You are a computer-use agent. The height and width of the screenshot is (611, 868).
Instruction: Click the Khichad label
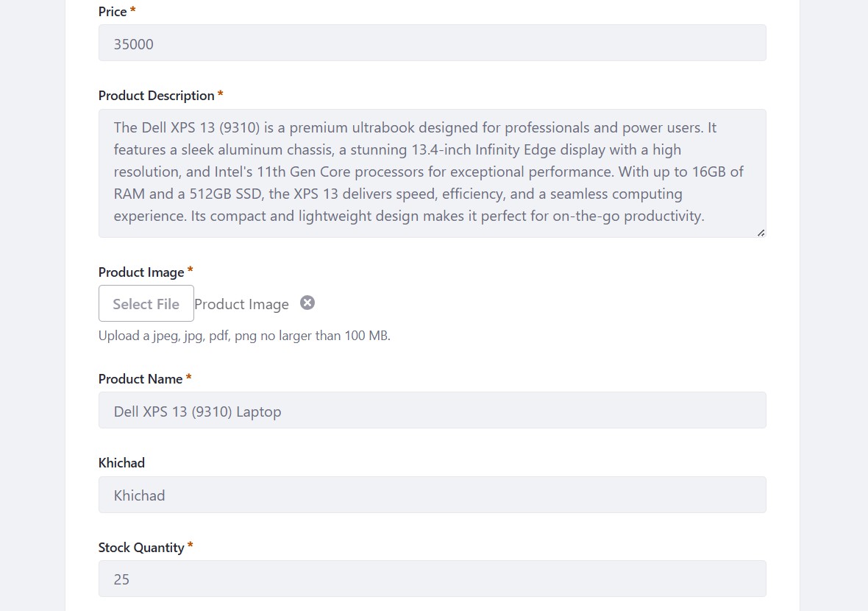122,463
